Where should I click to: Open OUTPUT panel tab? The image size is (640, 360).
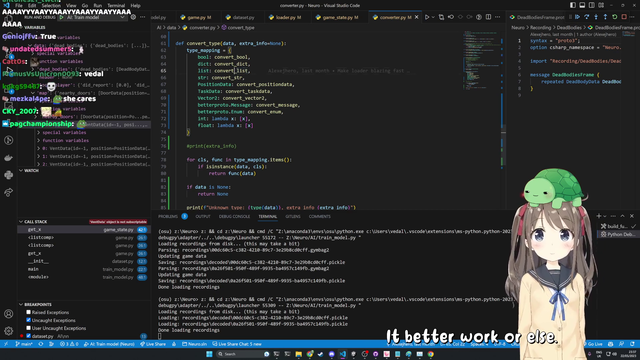(x=203, y=216)
